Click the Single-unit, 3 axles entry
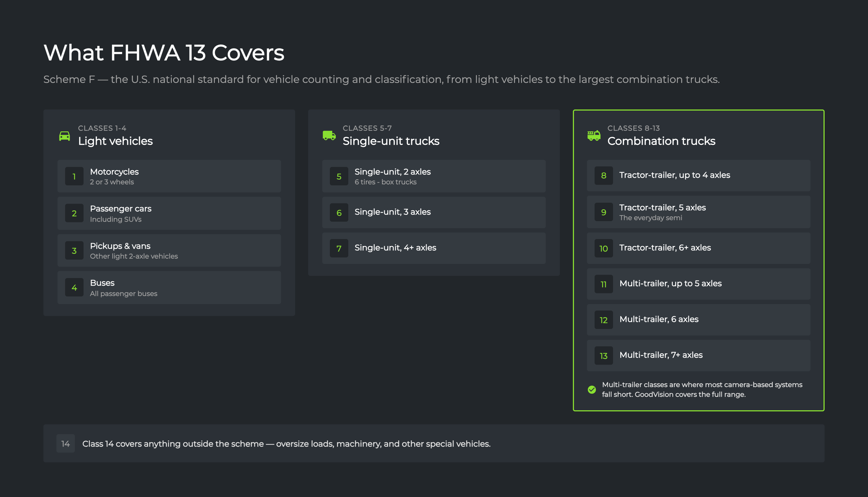Image resolution: width=868 pixels, height=497 pixels. pos(434,213)
